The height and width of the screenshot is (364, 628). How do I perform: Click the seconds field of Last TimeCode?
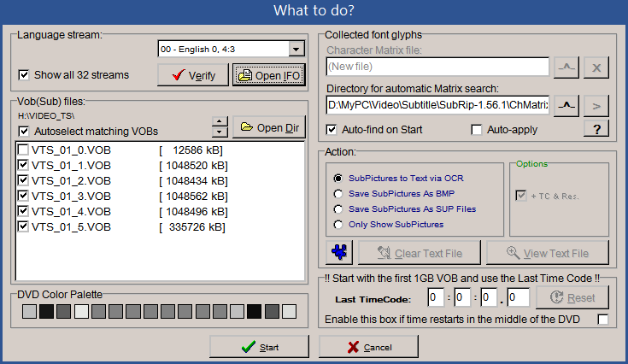point(488,297)
